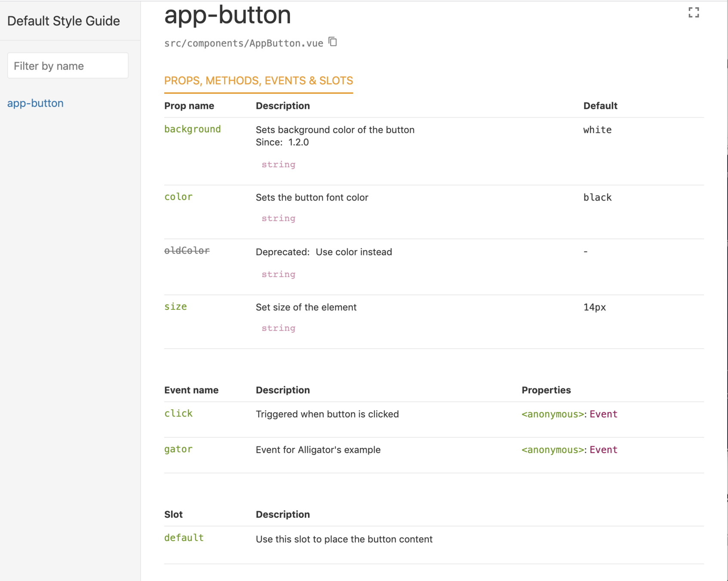728x581 pixels.
Task: Click the fullscreen isolate icon
Action: (693, 12)
